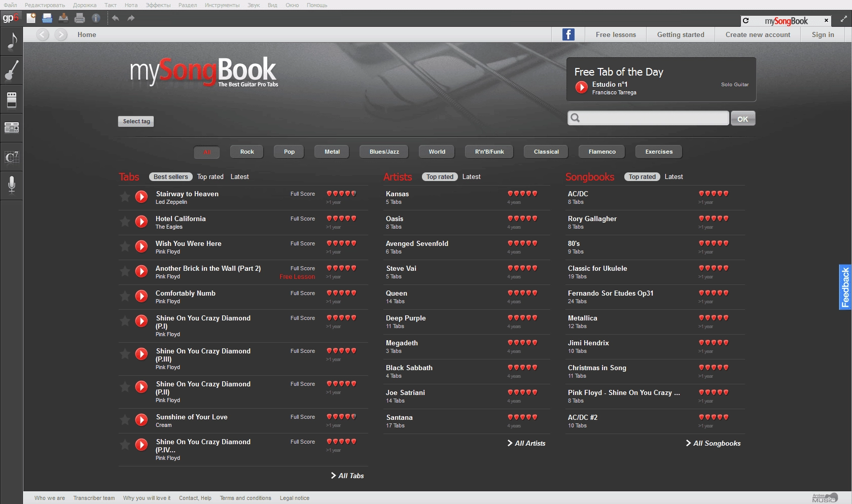852x504 pixels.
Task: Click into the search field
Action: tap(648, 118)
